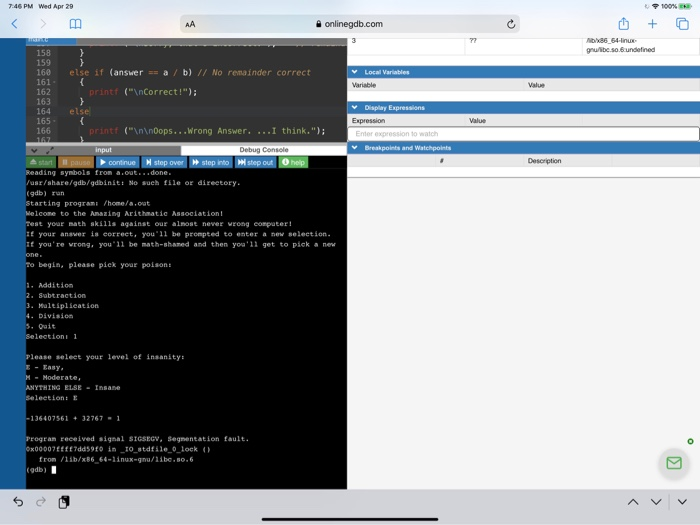Jump to next field with down chevron
Viewport: 700px width, 525px height.
pyautogui.click(x=656, y=502)
